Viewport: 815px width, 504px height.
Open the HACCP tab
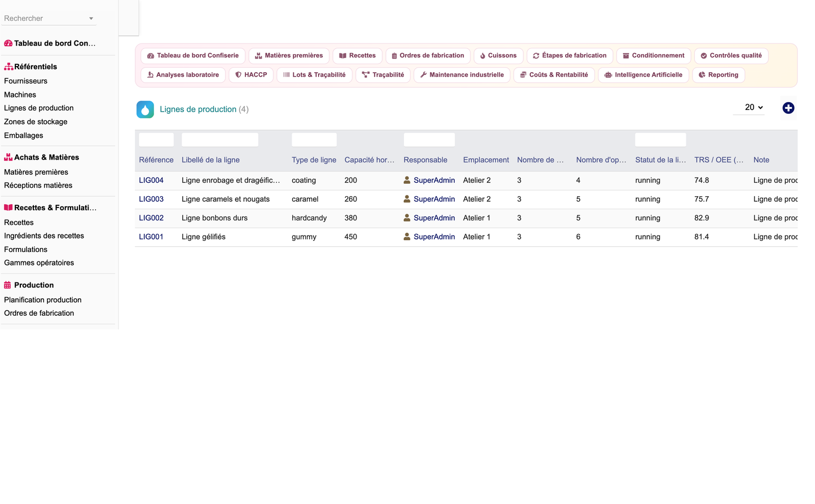pyautogui.click(x=251, y=75)
